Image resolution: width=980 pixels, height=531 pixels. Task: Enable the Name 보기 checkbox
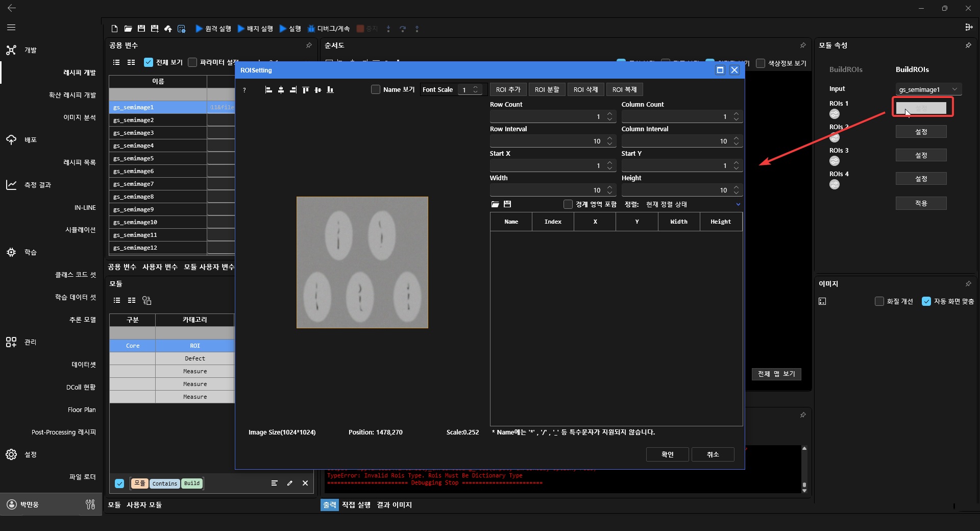point(376,89)
